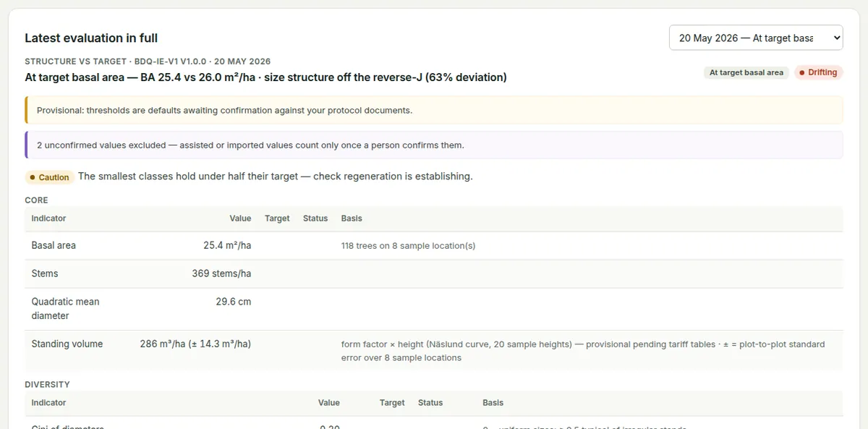Screen dimensions: 868x429
Task: Select the 'Latest evaluation in full' heading
Action: point(91,38)
